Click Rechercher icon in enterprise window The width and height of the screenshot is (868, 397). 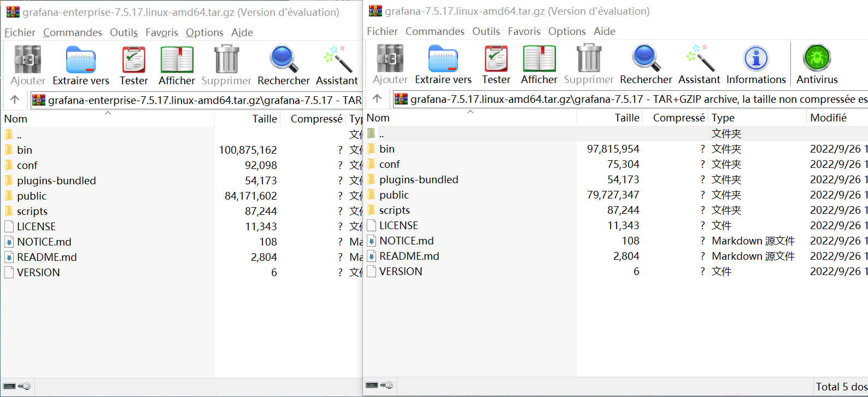[284, 60]
